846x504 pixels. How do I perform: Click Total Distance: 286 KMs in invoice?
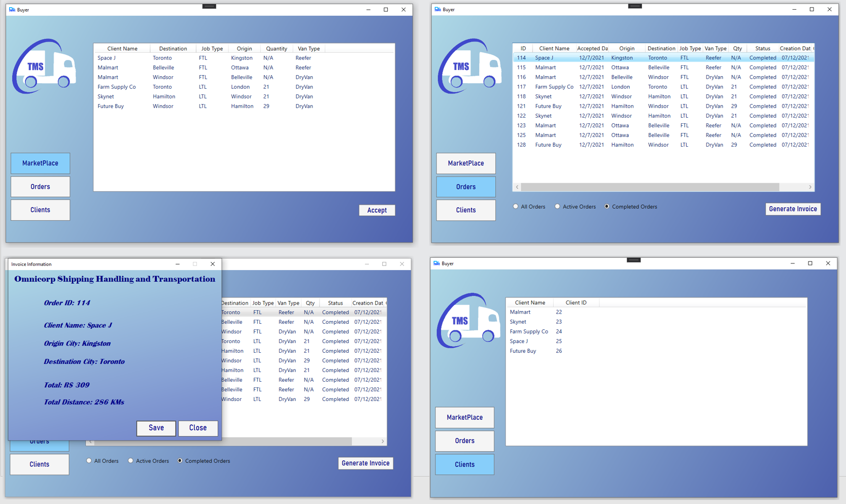[x=84, y=402]
